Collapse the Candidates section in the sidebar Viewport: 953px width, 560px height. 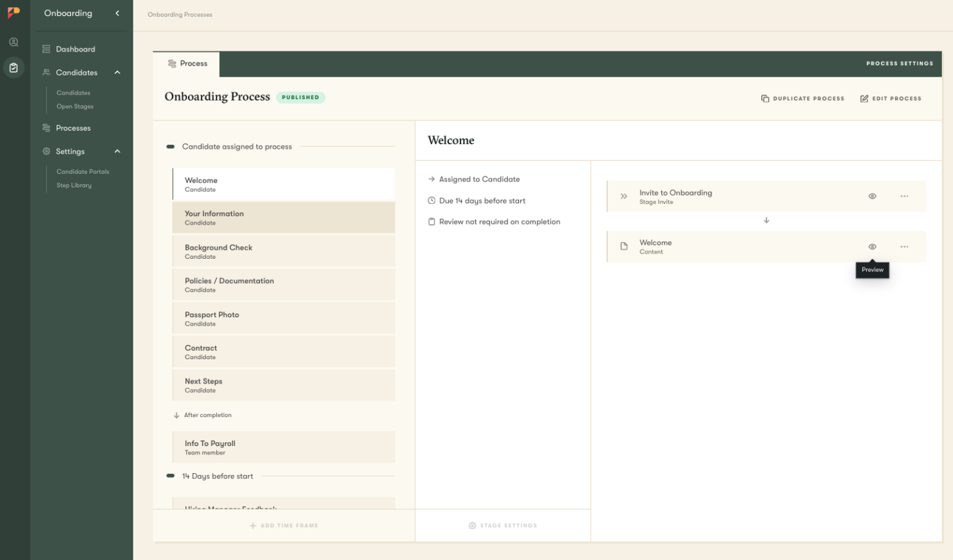coord(117,72)
